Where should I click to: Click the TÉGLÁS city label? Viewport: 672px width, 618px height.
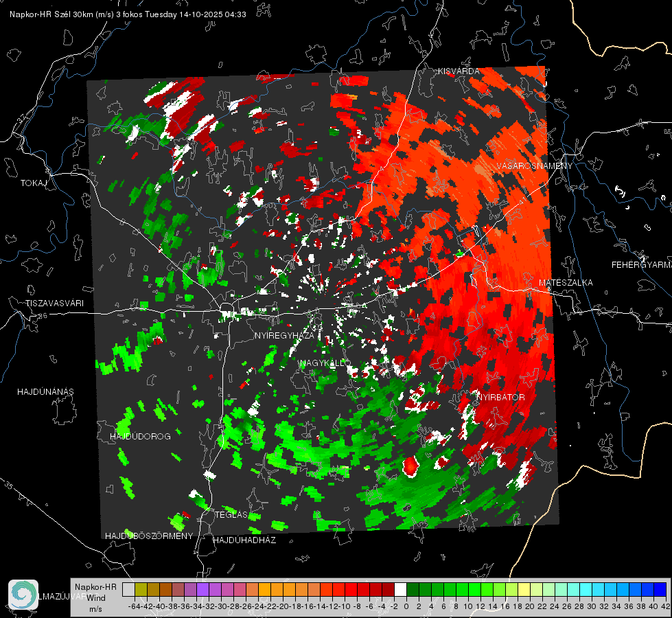[x=231, y=514]
